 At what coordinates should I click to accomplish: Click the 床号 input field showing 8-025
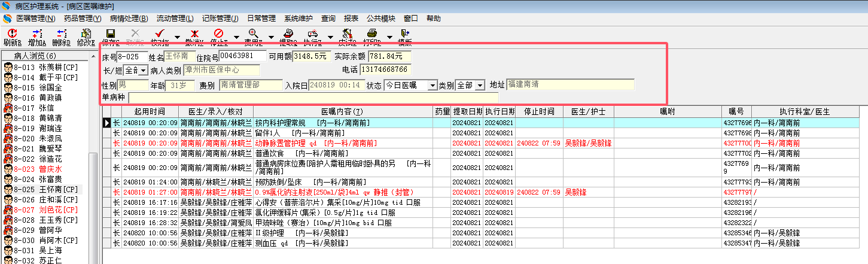(x=132, y=57)
